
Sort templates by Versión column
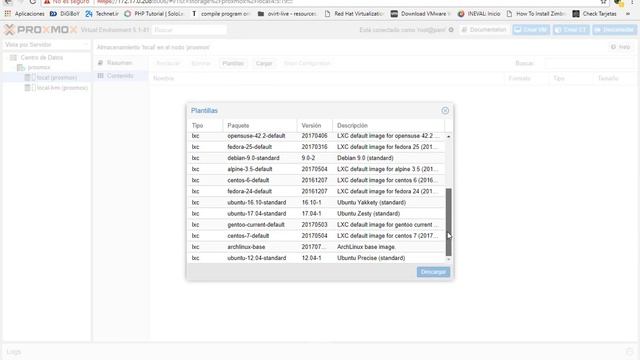point(314,125)
